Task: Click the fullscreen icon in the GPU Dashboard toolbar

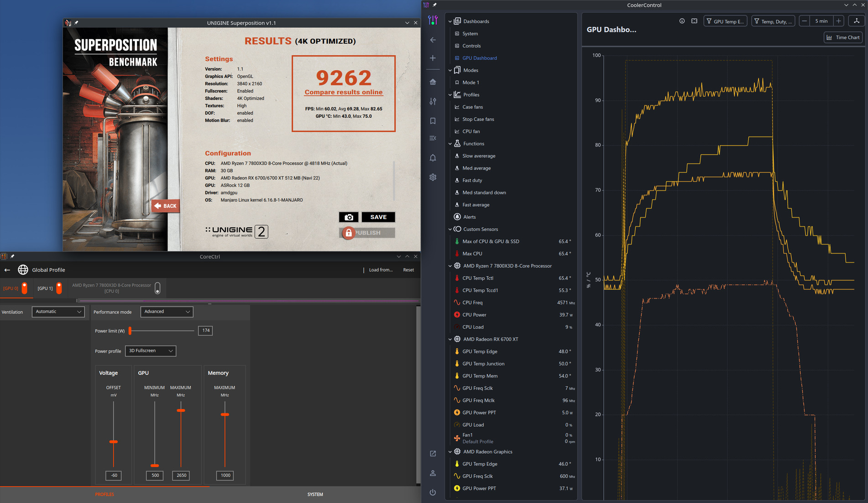Action: 694,21
